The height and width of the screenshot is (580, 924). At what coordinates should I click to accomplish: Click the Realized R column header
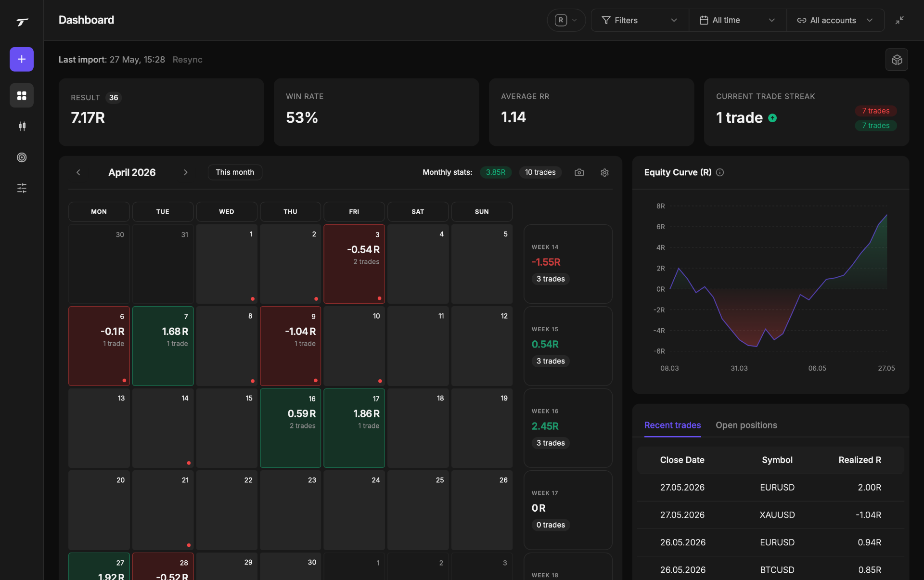point(860,460)
